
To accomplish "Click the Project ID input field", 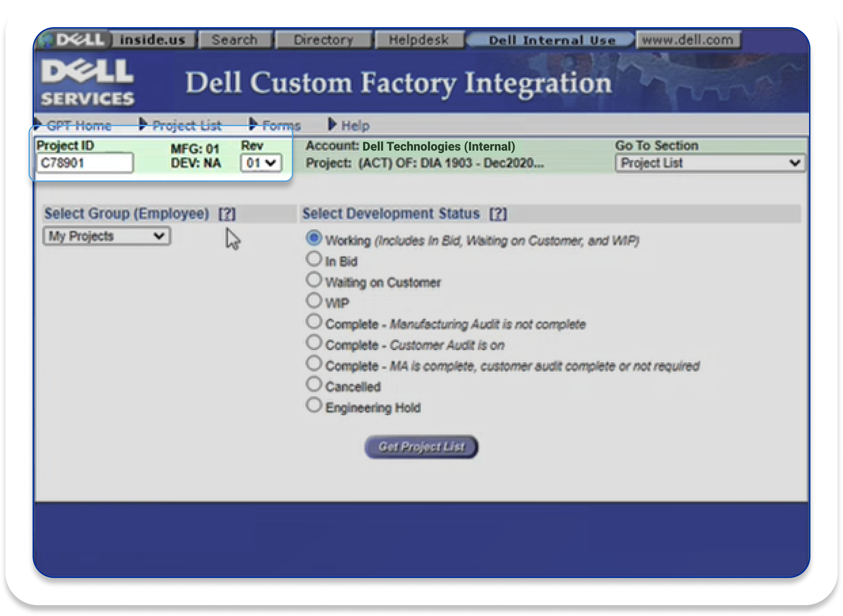I will point(85,163).
